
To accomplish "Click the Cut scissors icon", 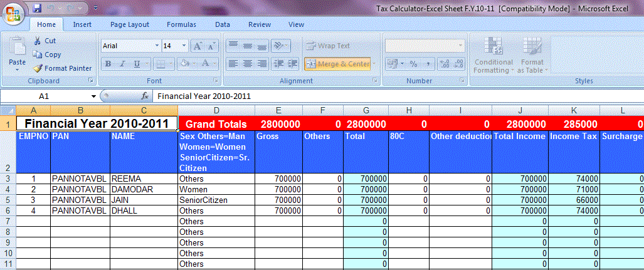I will click(x=38, y=41).
